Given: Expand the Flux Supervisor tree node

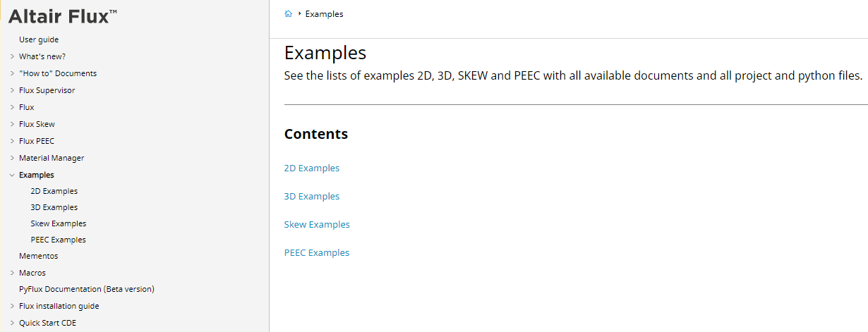Looking at the screenshot, I should [x=12, y=90].
